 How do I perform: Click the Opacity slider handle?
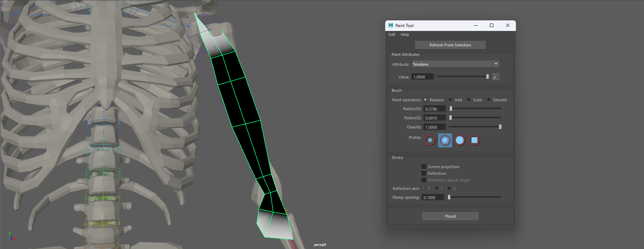500,127
